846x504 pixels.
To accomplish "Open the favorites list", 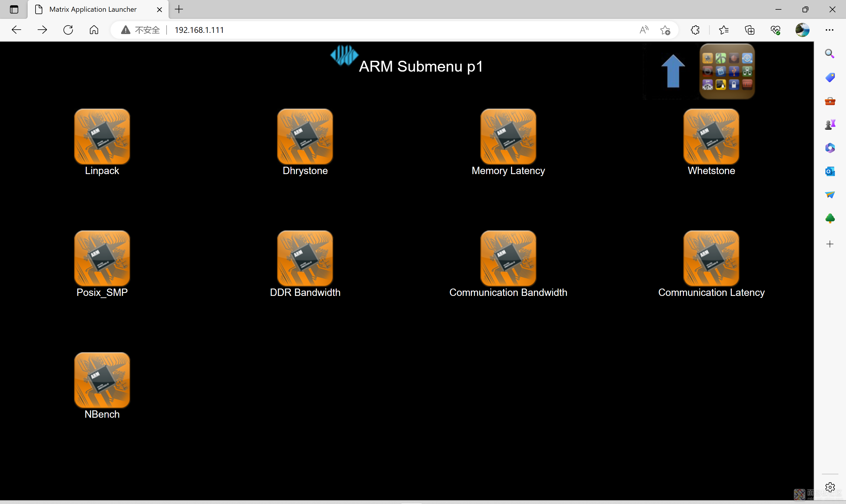I will [x=724, y=30].
